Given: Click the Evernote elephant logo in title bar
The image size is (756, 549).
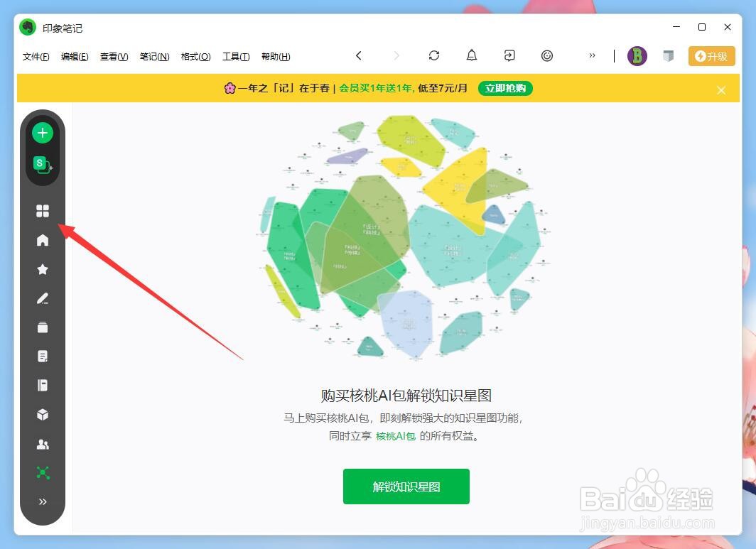Looking at the screenshot, I should click(x=28, y=28).
